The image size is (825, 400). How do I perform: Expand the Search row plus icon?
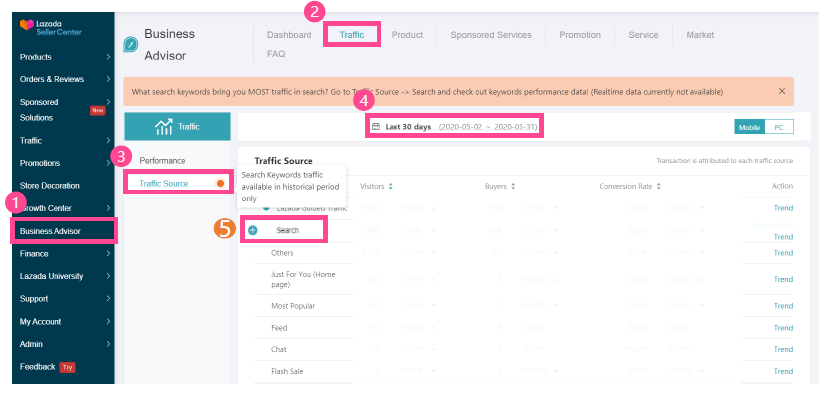point(253,230)
